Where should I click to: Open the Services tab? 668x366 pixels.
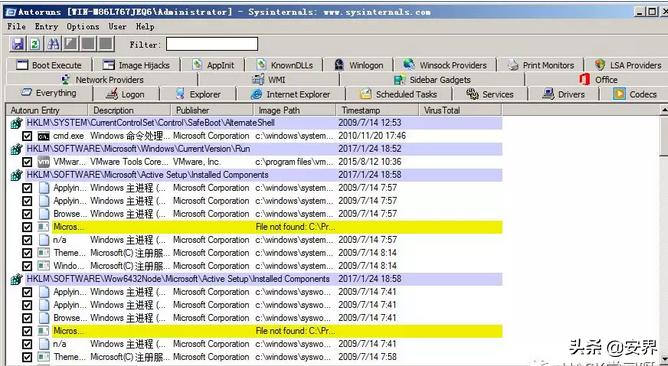click(490, 94)
